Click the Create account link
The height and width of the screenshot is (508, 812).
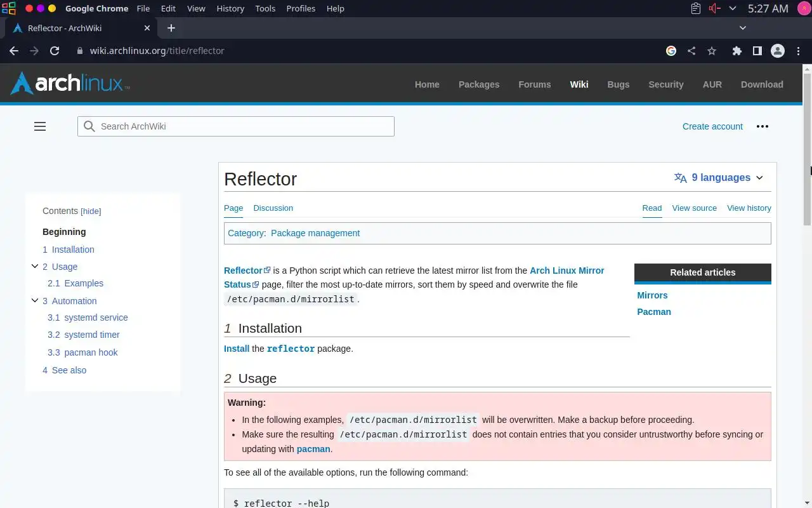(712, 126)
